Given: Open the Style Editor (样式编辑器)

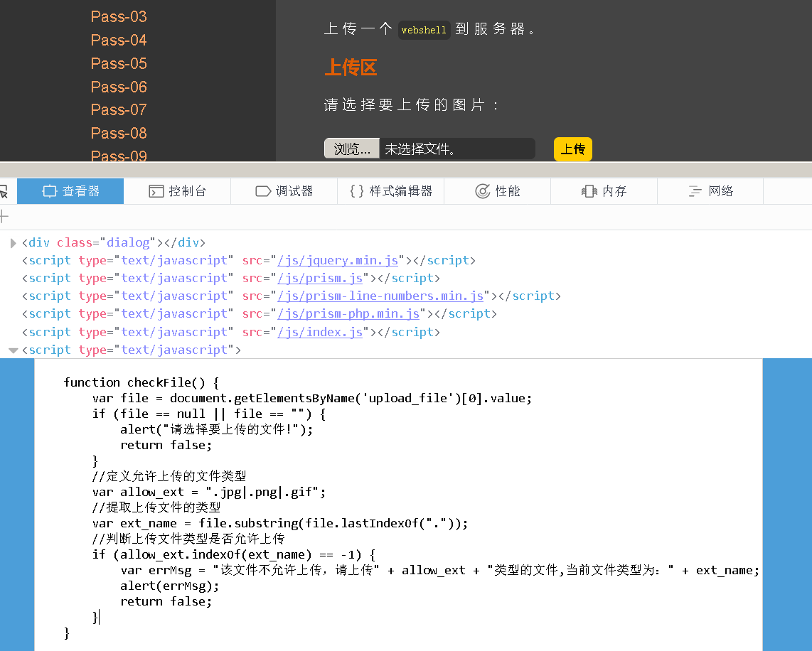Looking at the screenshot, I should click(390, 190).
